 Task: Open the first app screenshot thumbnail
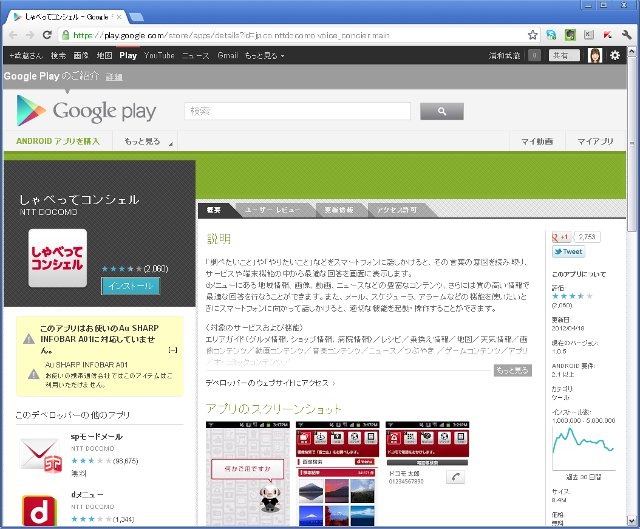pos(248,473)
